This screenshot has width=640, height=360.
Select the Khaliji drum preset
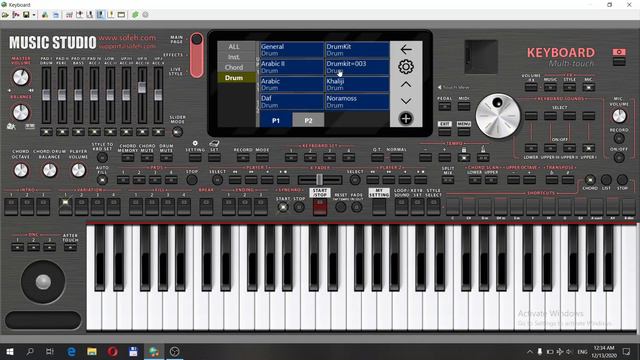[x=357, y=84]
